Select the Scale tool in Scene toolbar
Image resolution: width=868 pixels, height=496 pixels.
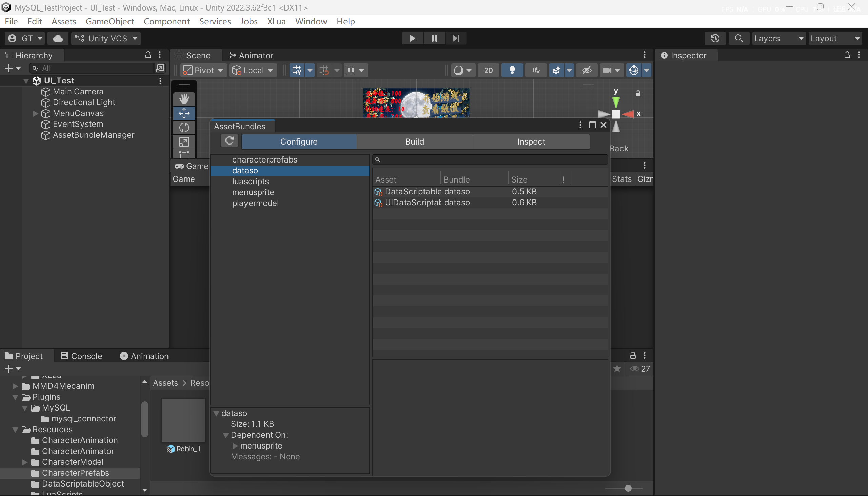(184, 142)
